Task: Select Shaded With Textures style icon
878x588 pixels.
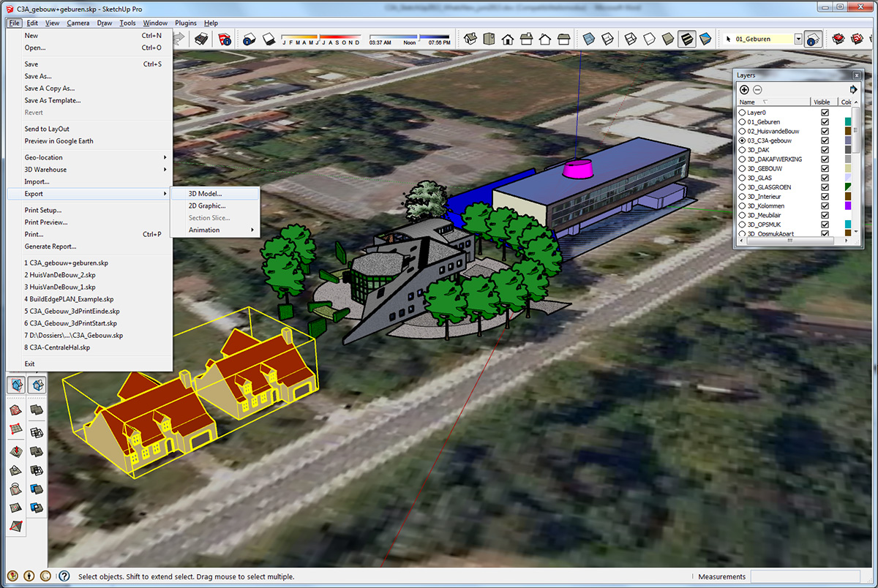Action: click(x=686, y=39)
